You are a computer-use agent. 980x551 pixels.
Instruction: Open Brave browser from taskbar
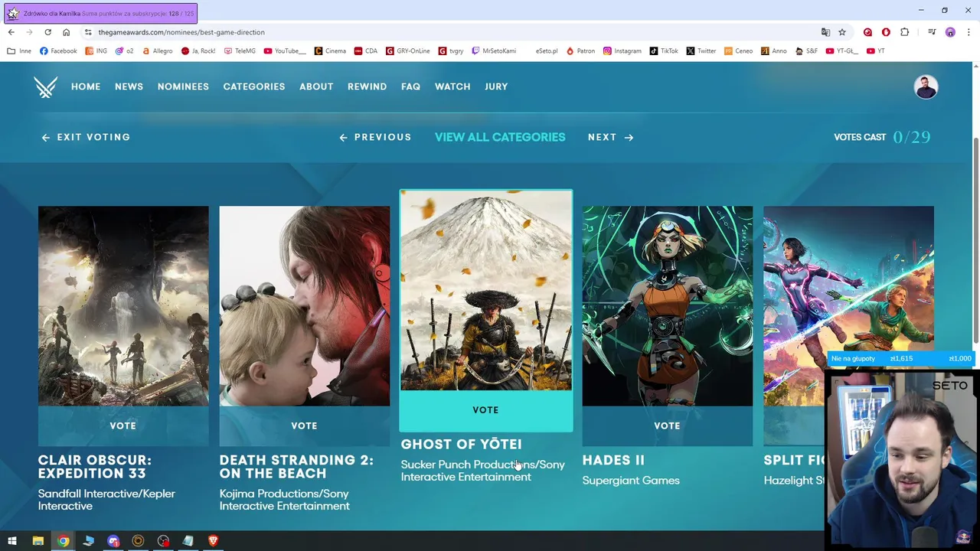[213, 541]
